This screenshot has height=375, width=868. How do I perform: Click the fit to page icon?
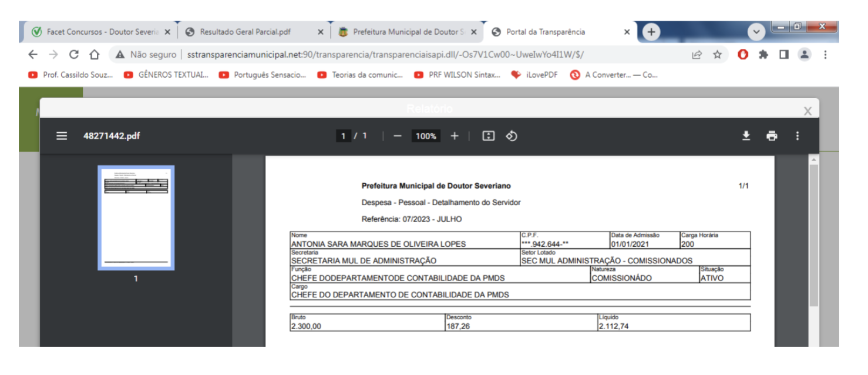tap(488, 136)
